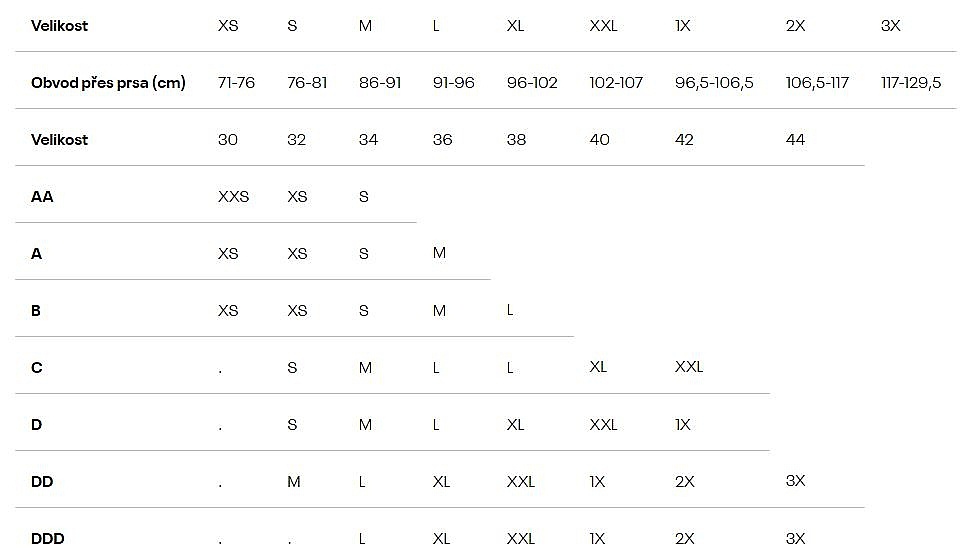
Task: Click the 'Obvod přes prsa (cm)' row header
Action: (108, 83)
